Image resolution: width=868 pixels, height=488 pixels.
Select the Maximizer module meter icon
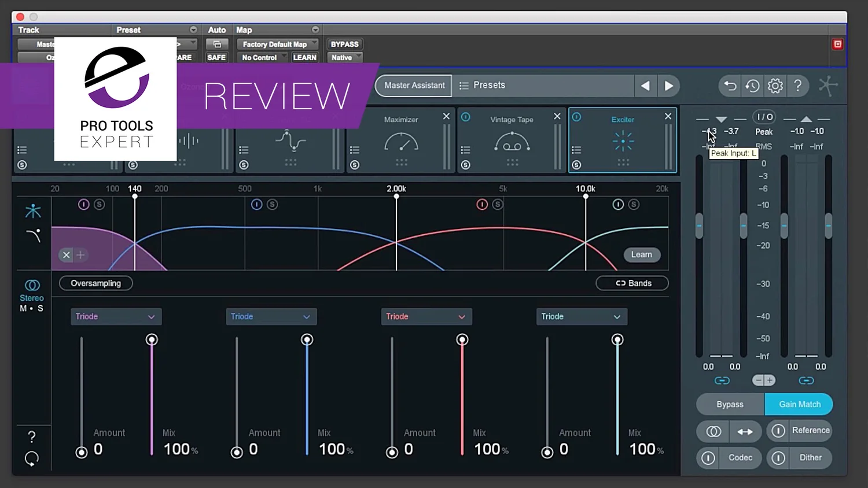(x=401, y=142)
